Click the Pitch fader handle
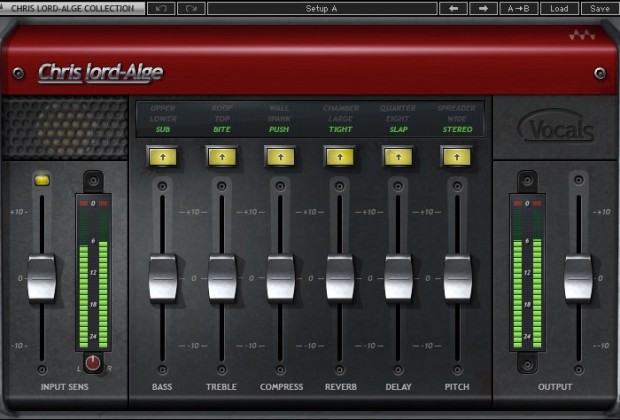The image size is (620, 420). tap(457, 278)
